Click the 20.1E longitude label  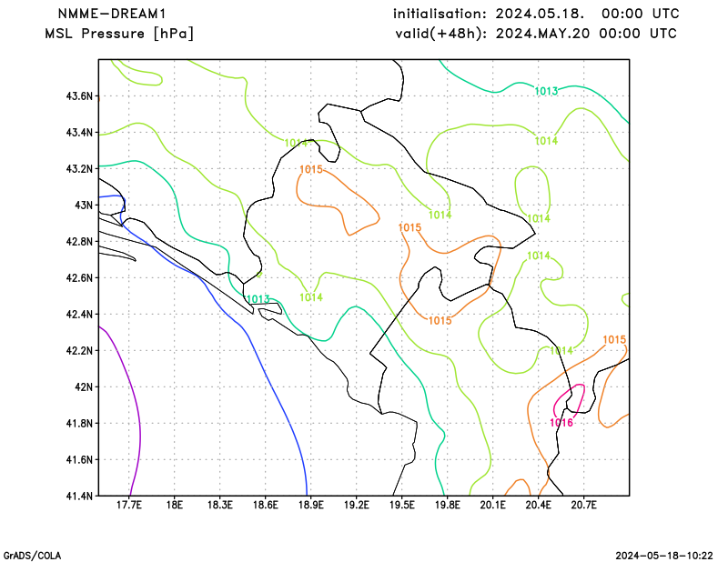tap(492, 505)
